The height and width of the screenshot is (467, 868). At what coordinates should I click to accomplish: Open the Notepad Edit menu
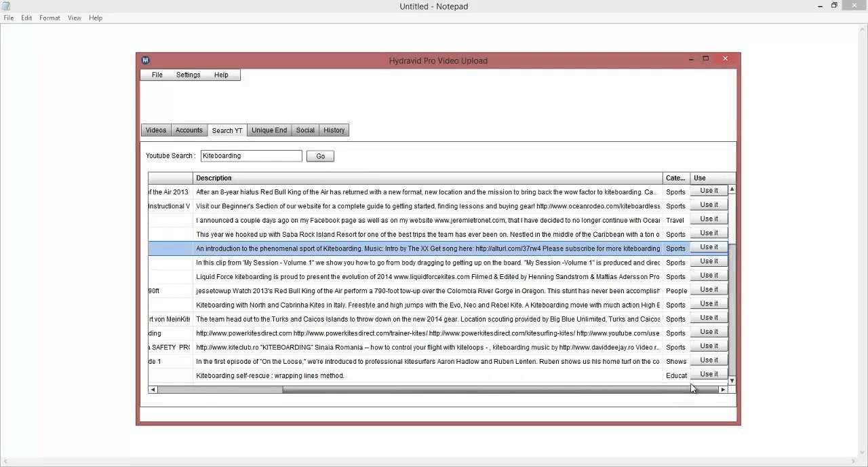click(26, 18)
